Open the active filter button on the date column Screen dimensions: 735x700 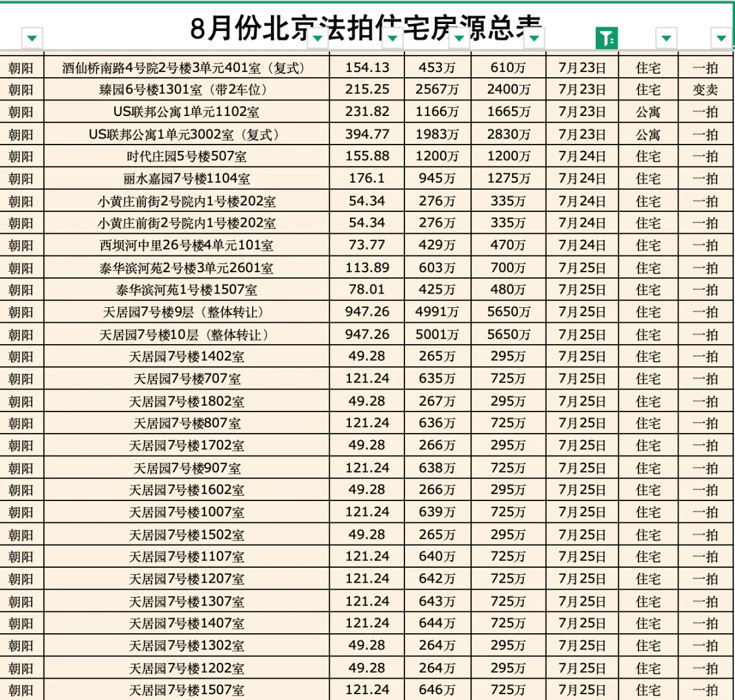coord(607,38)
